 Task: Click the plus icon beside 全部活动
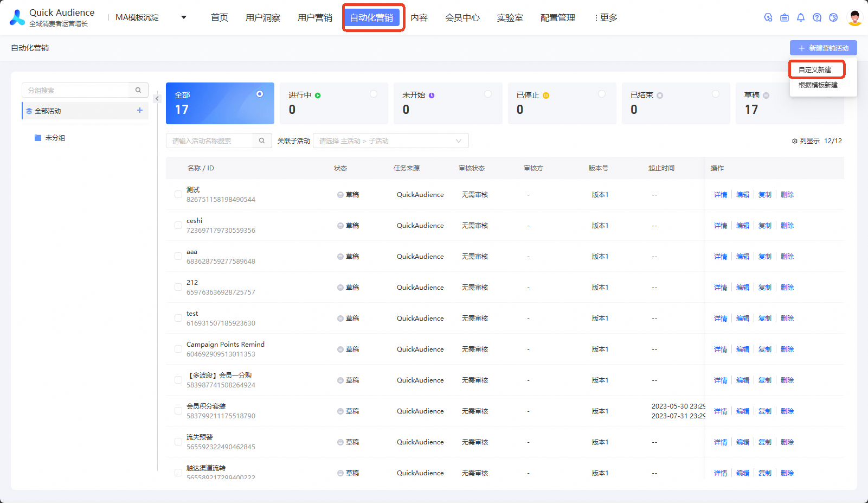[x=140, y=110]
